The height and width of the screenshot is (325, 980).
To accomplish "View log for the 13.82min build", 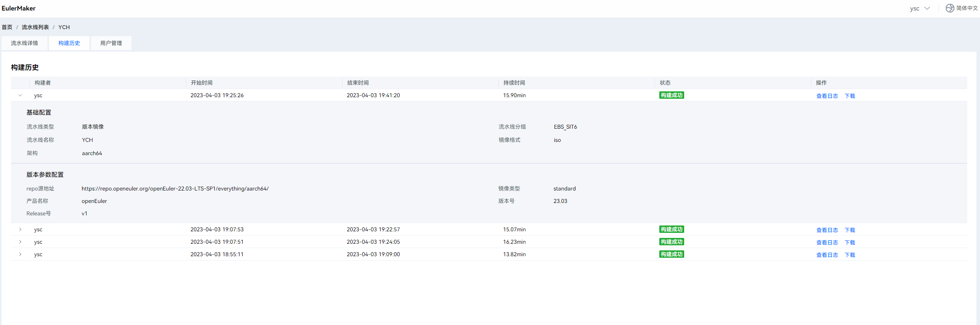I will pyautogui.click(x=827, y=255).
